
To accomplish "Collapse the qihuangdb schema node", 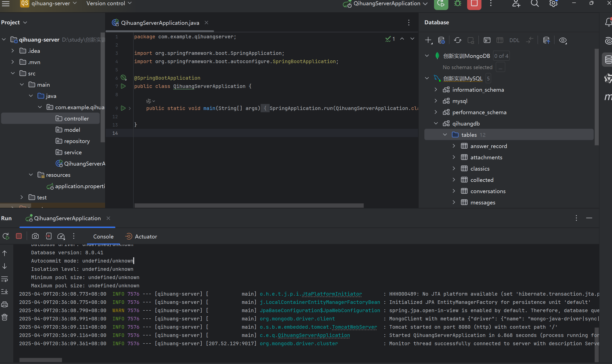I will tap(436, 124).
